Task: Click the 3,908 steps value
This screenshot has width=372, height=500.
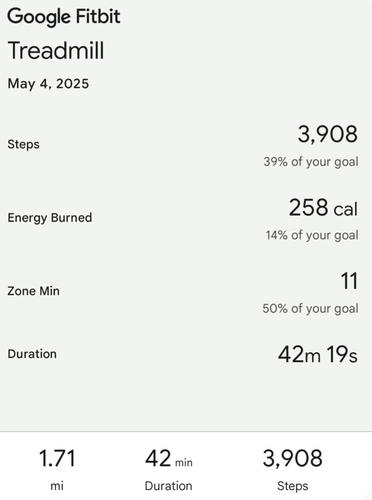Action: tap(328, 134)
